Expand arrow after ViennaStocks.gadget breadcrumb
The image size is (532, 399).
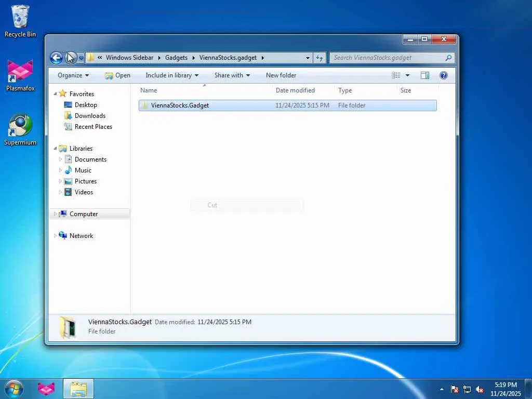tap(262, 58)
